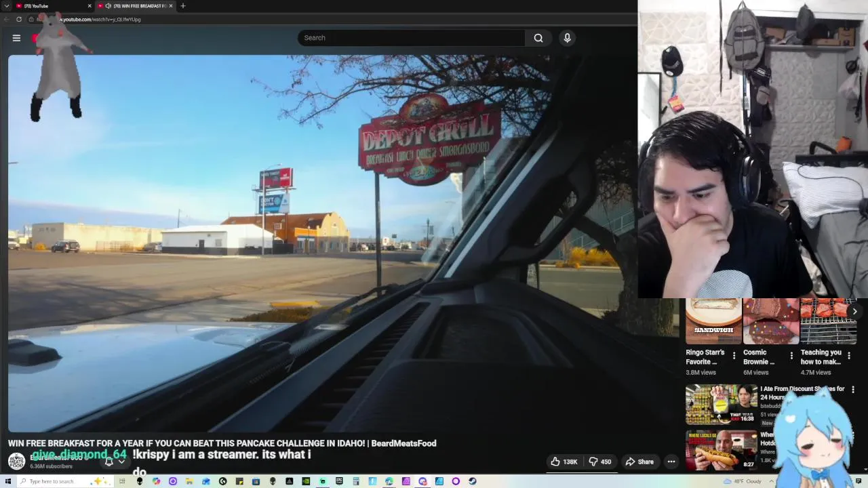Mute audio on the WIN FREE BREAKFAST tab
868x488 pixels.
108,6
